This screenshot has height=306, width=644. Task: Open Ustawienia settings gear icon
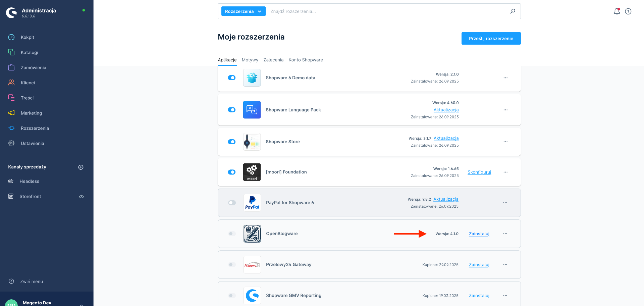click(11, 143)
